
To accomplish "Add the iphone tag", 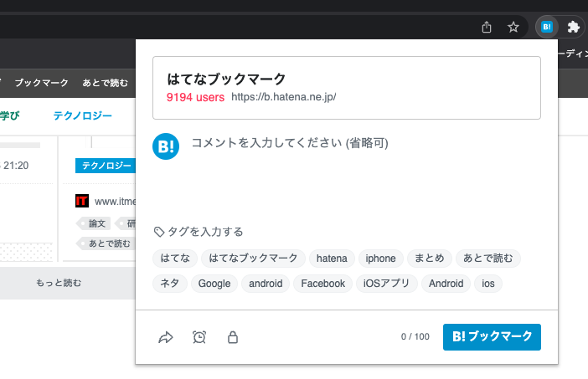I will tap(380, 259).
